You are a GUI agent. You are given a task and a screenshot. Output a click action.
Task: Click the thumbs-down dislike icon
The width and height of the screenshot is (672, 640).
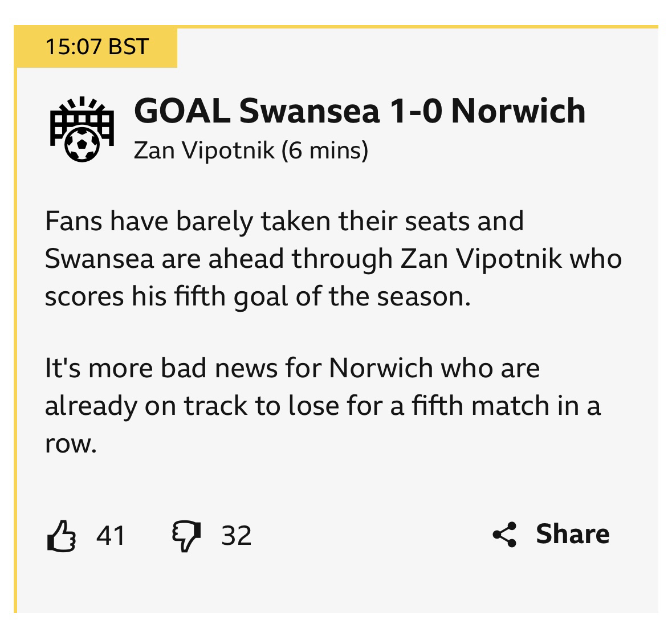point(186,536)
